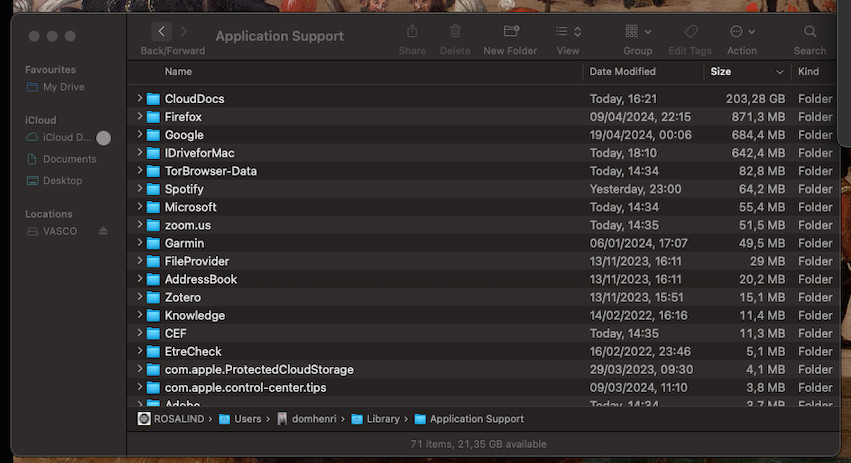851x463 pixels.
Task: Select the CEF folder icon
Action: (x=154, y=334)
